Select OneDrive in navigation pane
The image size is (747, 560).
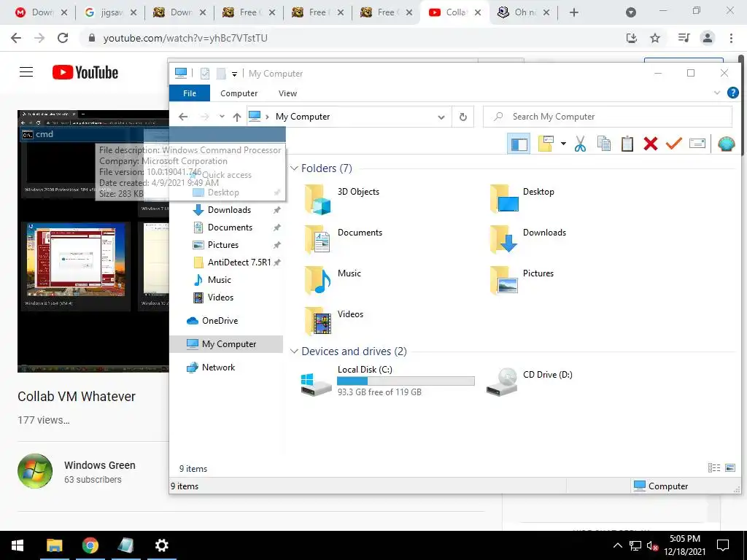tap(220, 321)
